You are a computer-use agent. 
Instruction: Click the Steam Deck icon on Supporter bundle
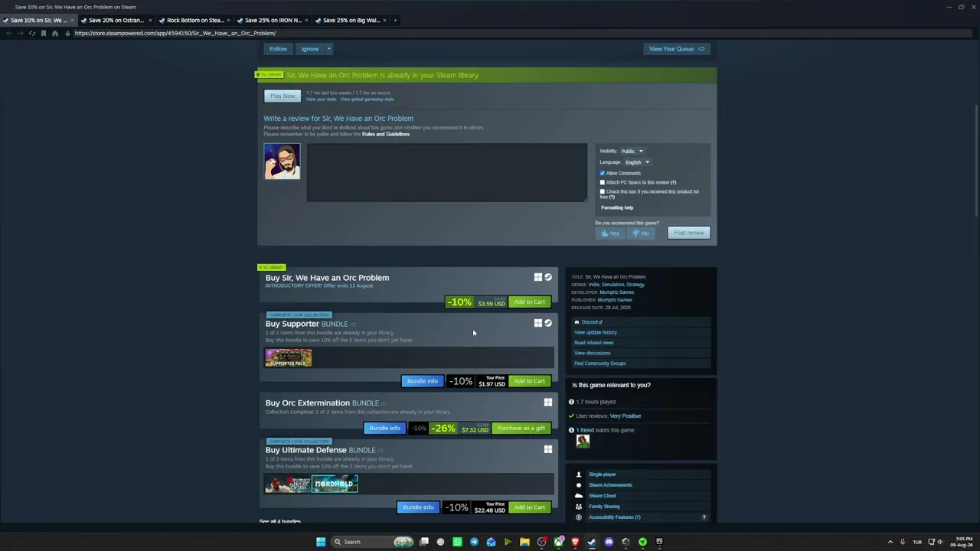pyautogui.click(x=548, y=323)
